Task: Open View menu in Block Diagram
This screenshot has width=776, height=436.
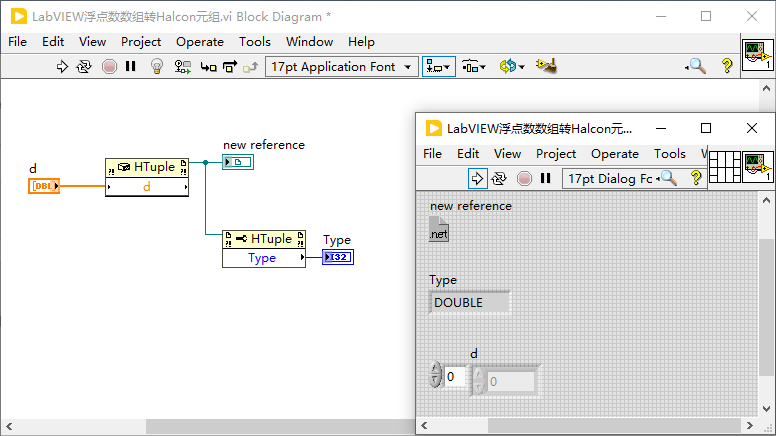Action: click(x=93, y=42)
